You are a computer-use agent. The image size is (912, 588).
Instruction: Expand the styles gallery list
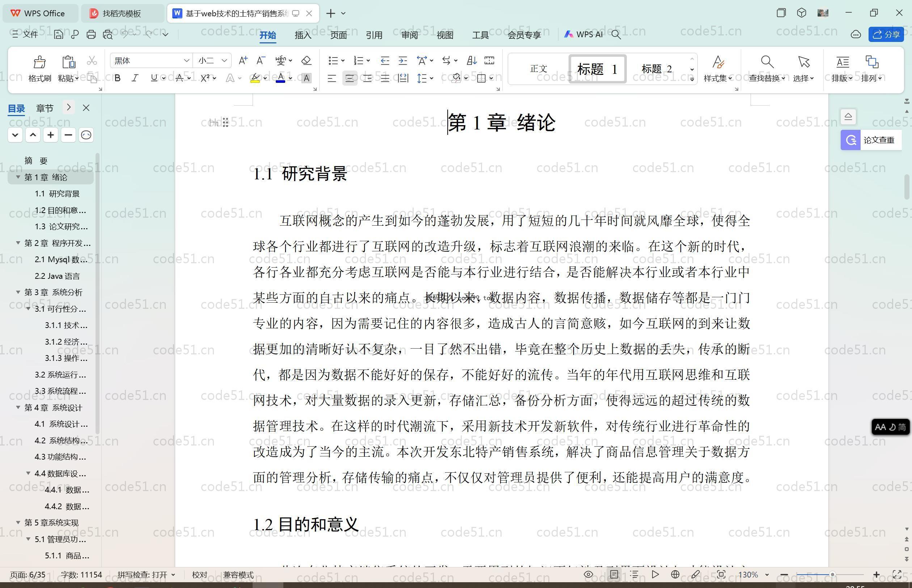[692, 79]
